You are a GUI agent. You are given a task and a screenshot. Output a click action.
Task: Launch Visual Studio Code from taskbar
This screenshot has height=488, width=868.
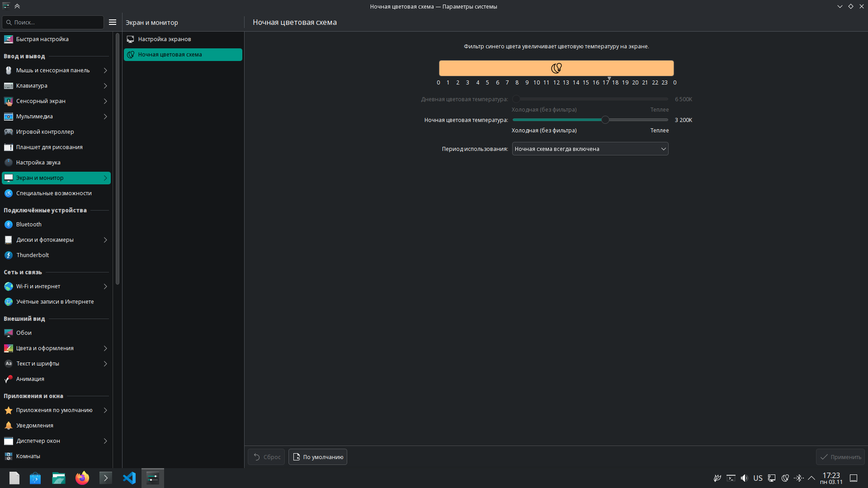click(x=129, y=478)
